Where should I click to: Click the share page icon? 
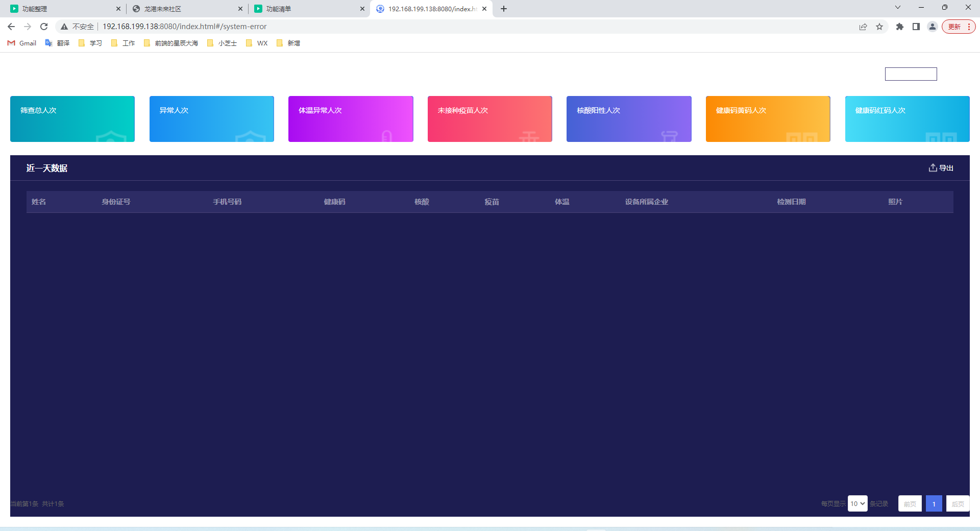tap(863, 27)
